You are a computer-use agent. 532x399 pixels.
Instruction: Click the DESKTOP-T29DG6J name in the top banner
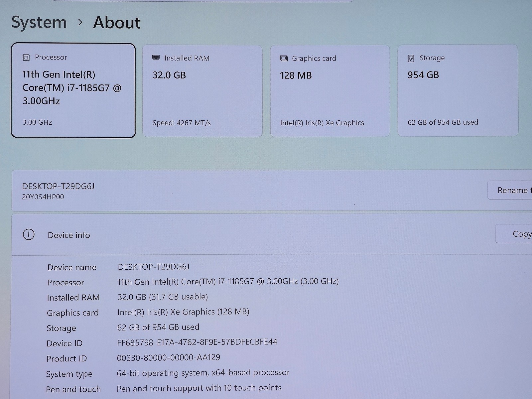click(x=58, y=186)
